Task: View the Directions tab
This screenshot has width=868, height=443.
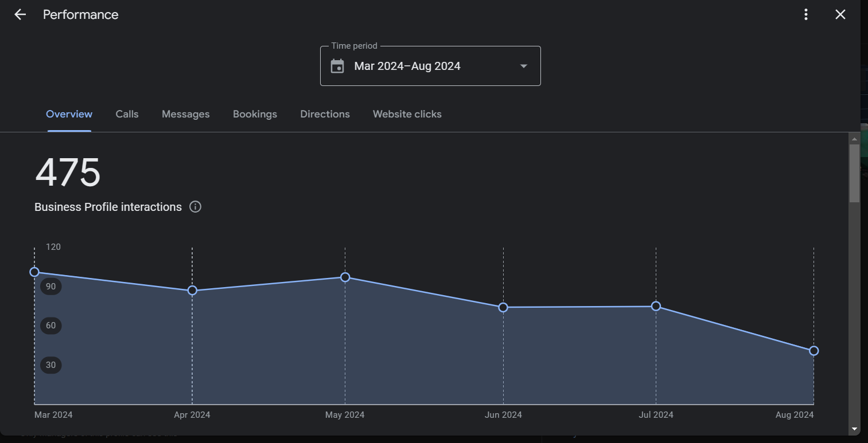Action: [x=325, y=114]
